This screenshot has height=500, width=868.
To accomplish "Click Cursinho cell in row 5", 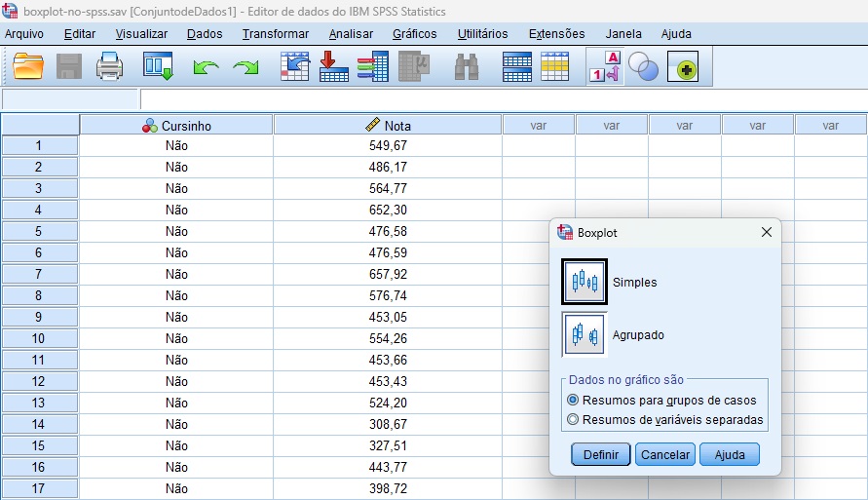I will [176, 231].
